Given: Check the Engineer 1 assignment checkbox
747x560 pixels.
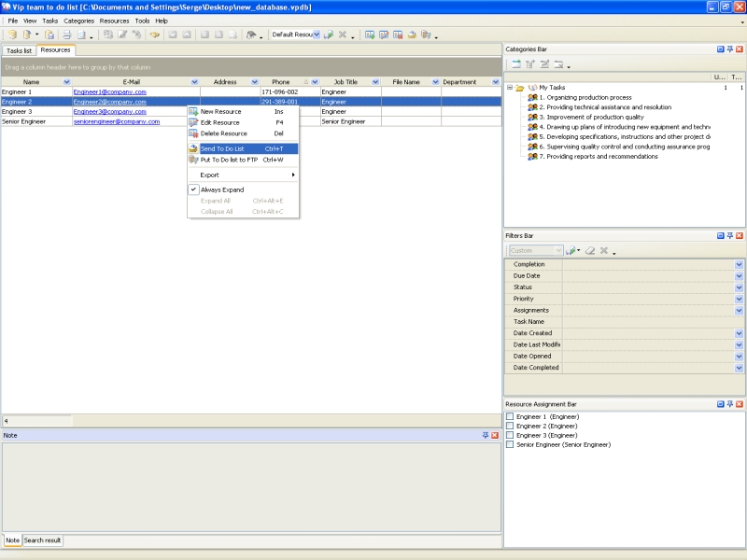Looking at the screenshot, I should (510, 416).
